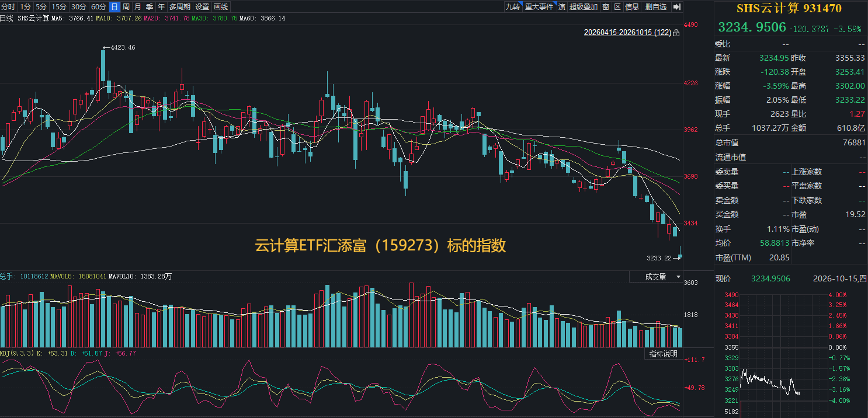This screenshot has height=418, width=868.
Task: Click the 3233.22 low price marker
Action: click(659, 257)
